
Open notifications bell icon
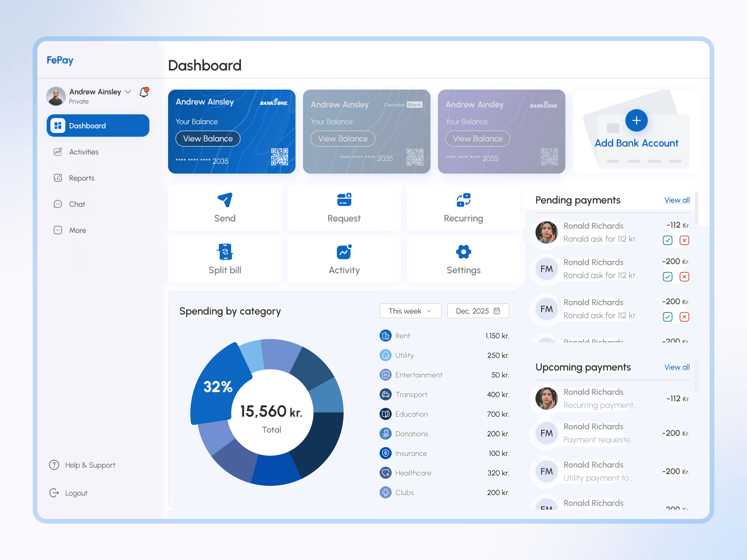click(x=144, y=92)
